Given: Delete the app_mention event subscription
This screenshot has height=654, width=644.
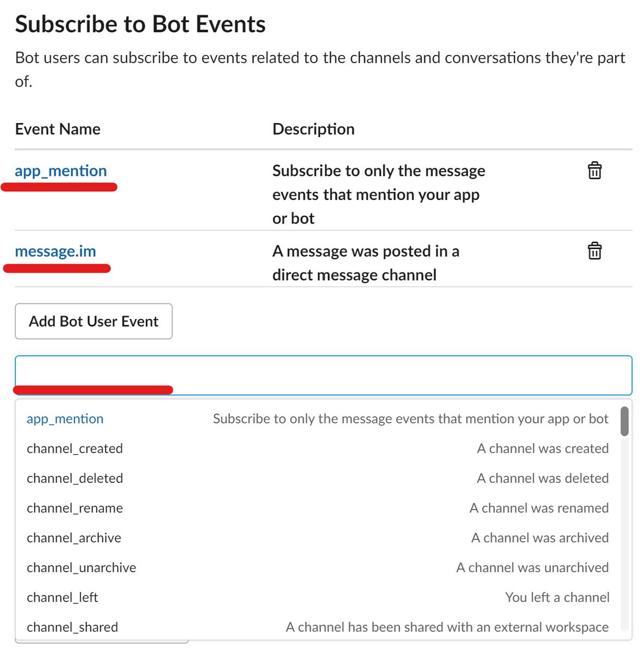Looking at the screenshot, I should tap(594, 171).
